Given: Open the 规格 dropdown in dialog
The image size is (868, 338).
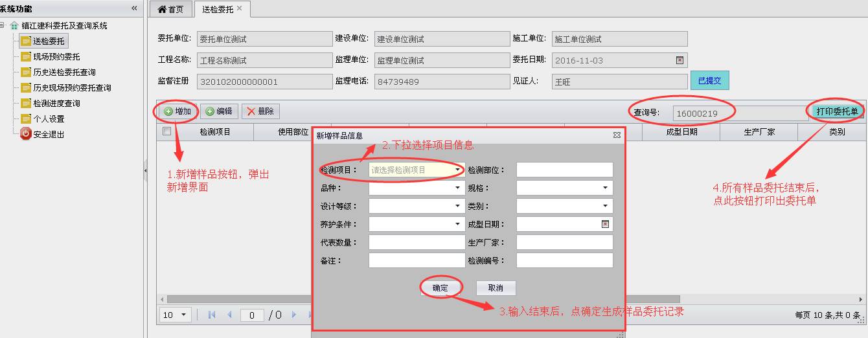Looking at the screenshot, I should coord(605,188).
